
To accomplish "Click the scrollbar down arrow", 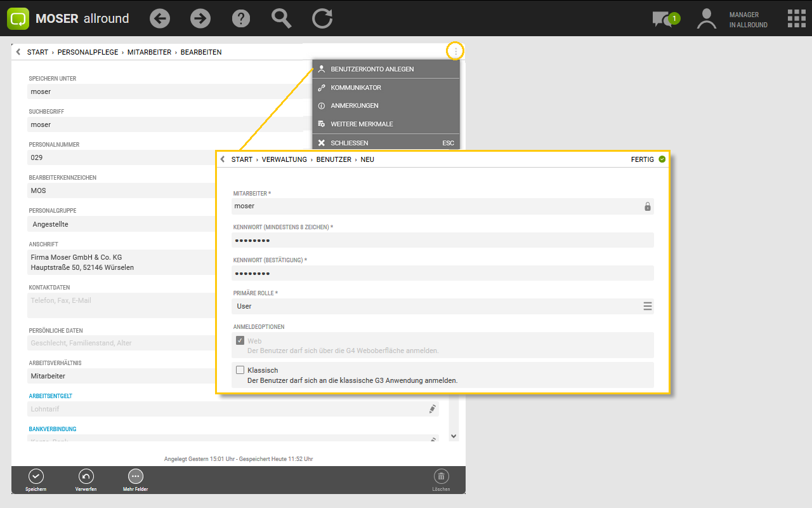I will pos(454,436).
